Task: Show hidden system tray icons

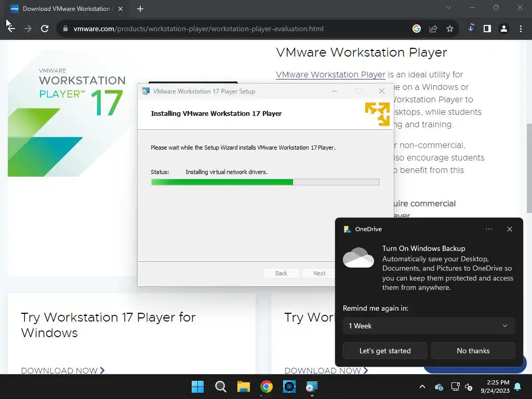Action: pyautogui.click(x=422, y=387)
